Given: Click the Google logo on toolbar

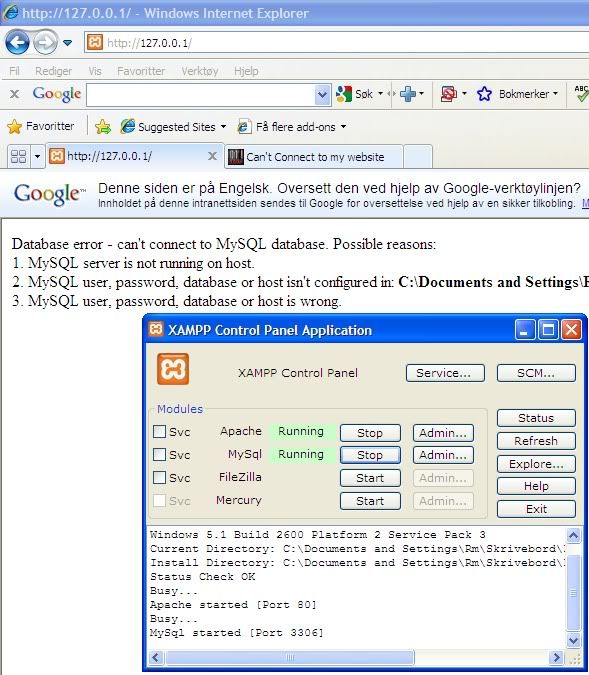Looking at the screenshot, I should click(x=56, y=94).
